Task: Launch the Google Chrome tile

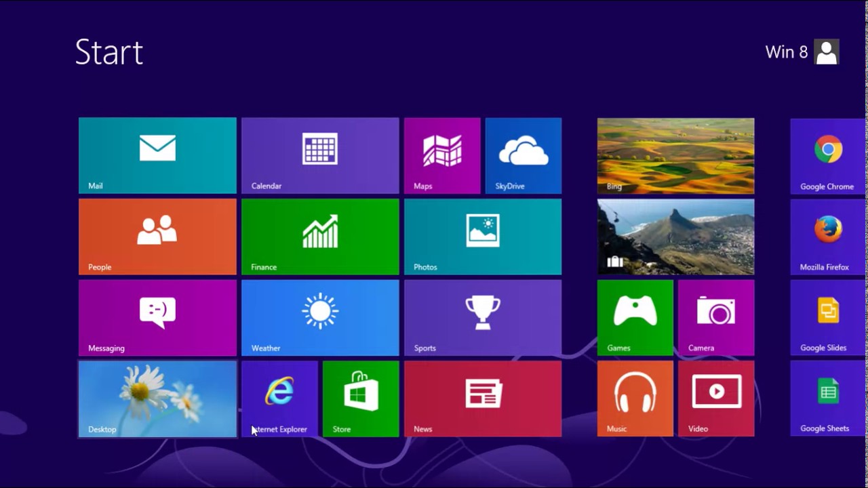Action: click(829, 156)
